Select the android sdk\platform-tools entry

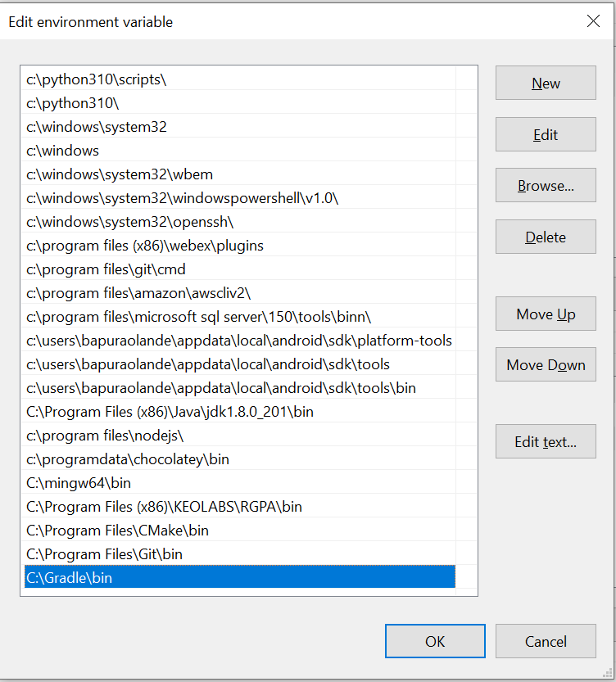tap(240, 341)
